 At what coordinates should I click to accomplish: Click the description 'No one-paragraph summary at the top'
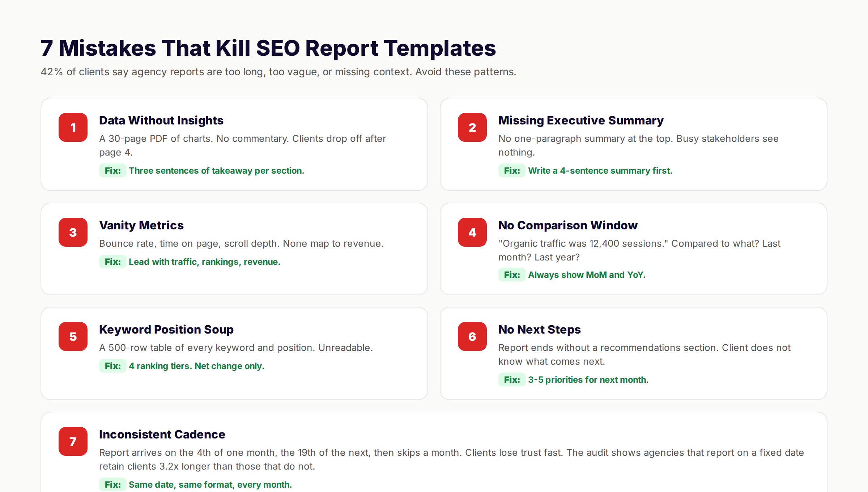coord(639,145)
